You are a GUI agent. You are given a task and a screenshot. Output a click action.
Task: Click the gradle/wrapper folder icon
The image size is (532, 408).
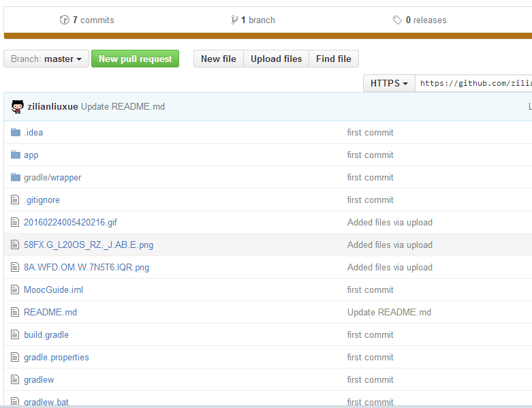pos(16,177)
